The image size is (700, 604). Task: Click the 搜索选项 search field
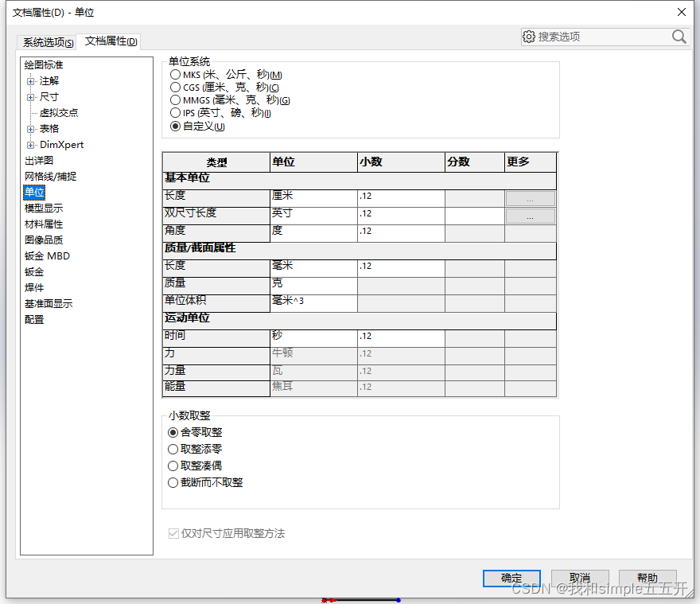(x=603, y=37)
